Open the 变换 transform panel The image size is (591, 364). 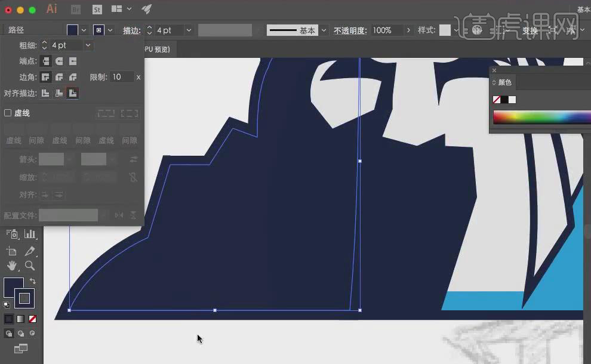[x=530, y=30]
